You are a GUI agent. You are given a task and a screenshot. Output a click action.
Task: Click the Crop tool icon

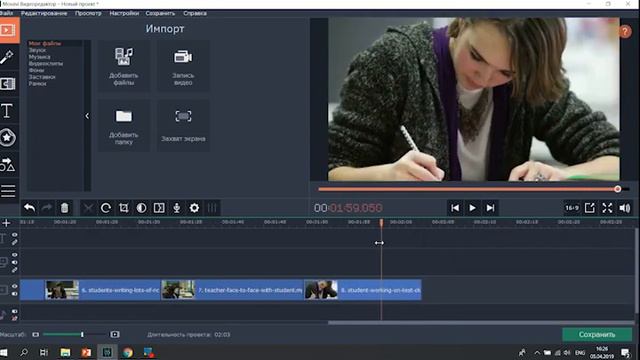pyautogui.click(x=124, y=208)
